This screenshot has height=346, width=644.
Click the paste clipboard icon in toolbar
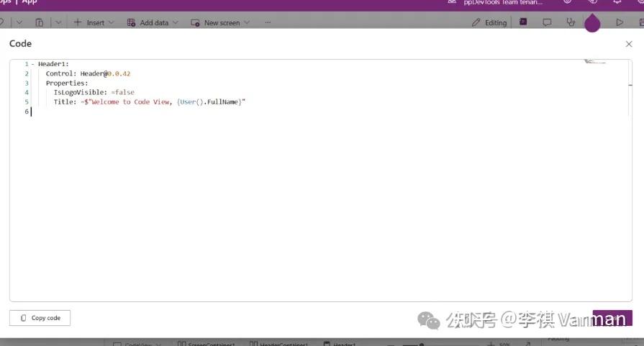point(39,22)
